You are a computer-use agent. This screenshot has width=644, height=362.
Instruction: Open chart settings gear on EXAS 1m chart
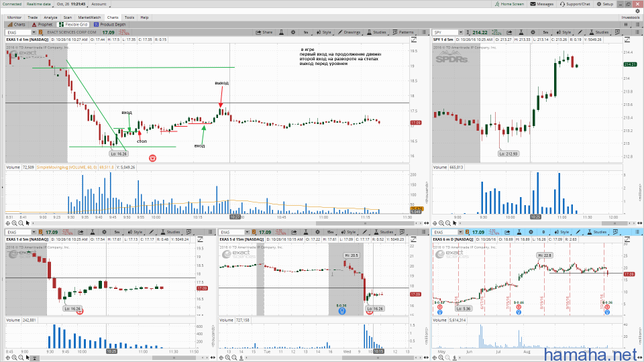[293, 32]
